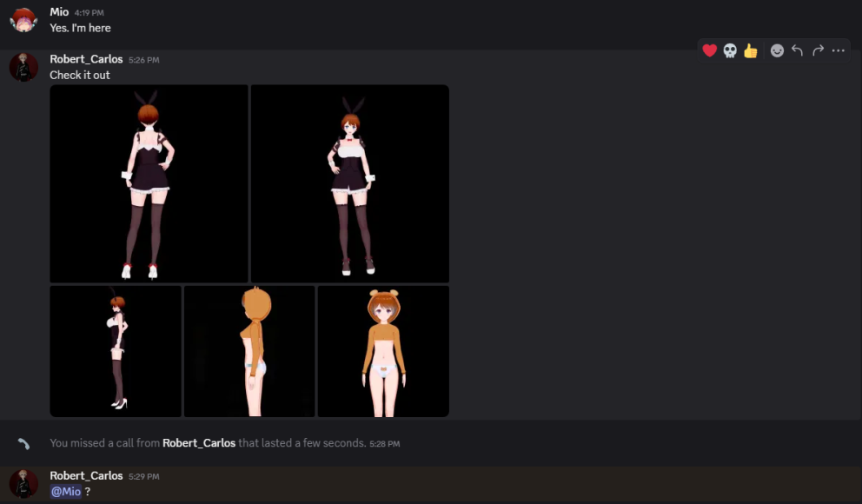Click Robert_Carlos username above 'Check it out'
This screenshot has width=862, height=504.
coord(86,59)
